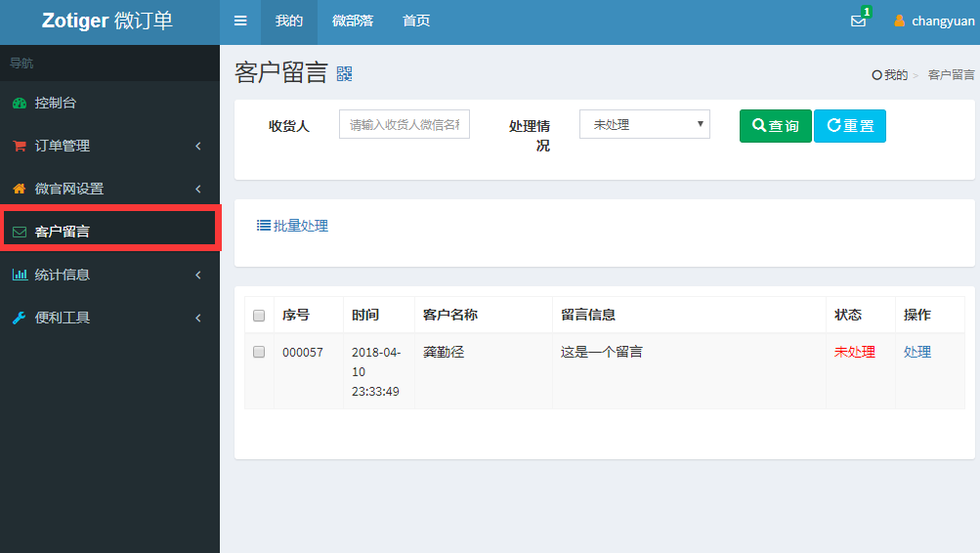Click the 客户留言 breadcrumb text

point(951,75)
